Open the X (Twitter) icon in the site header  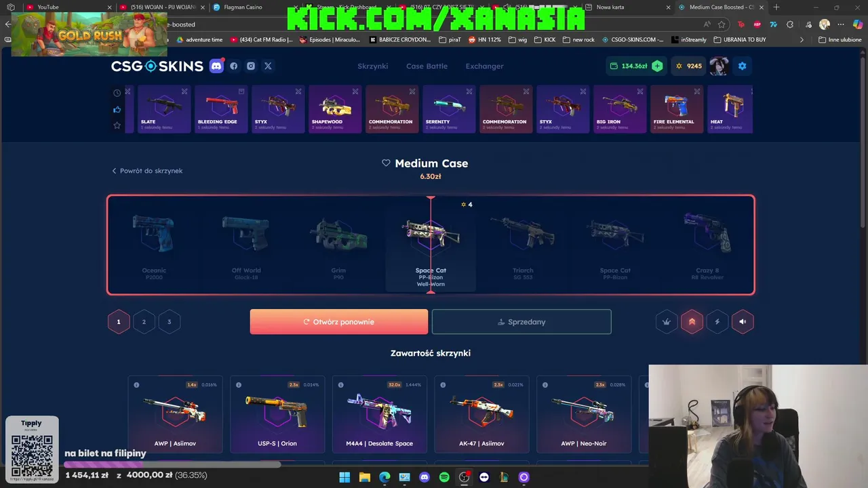pos(268,66)
